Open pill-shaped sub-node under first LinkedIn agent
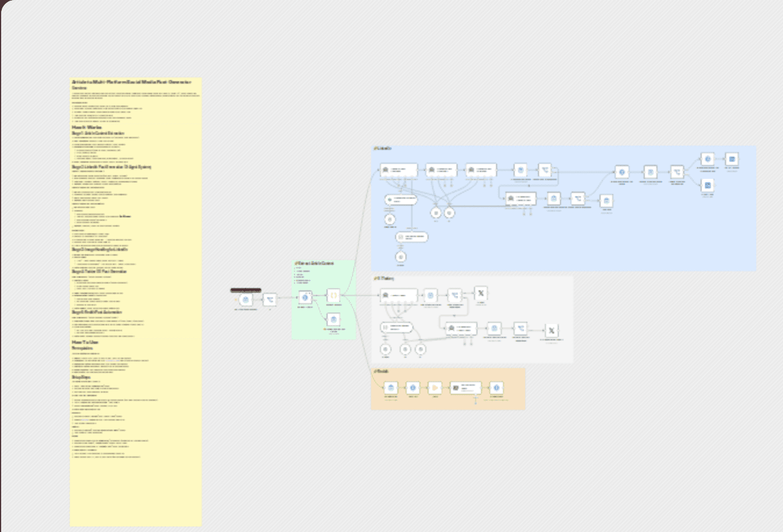Viewport: 783px width, 532px height. [x=401, y=200]
